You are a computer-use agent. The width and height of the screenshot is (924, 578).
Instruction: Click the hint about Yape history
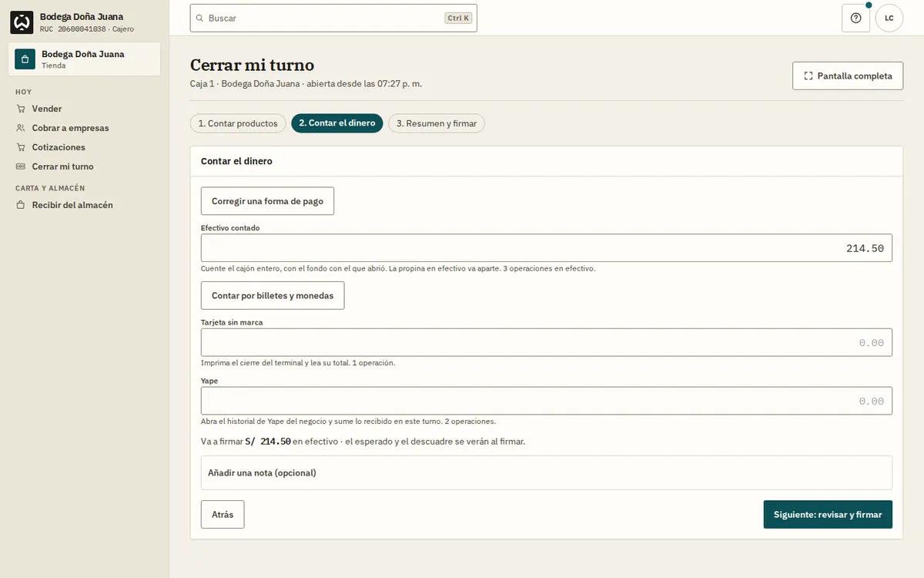pos(348,422)
